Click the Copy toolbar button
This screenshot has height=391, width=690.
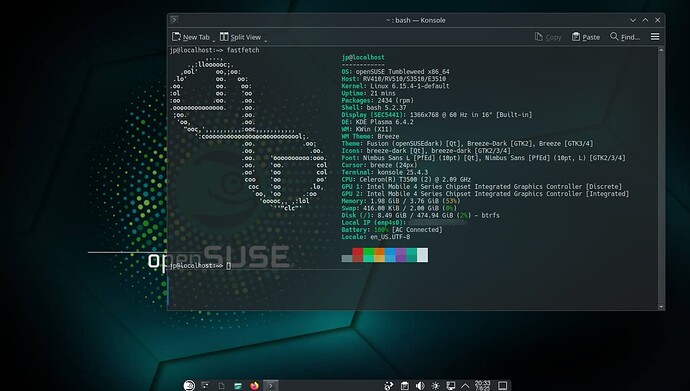[x=548, y=37]
